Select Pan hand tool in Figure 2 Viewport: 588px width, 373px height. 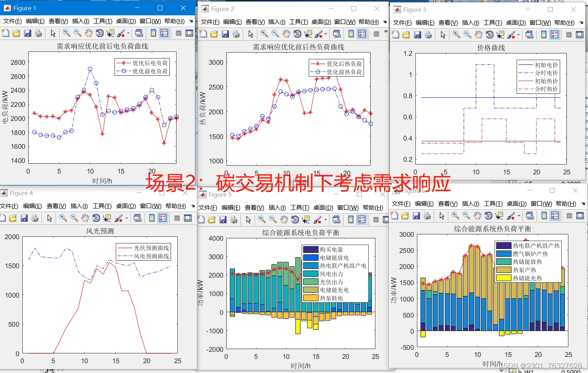pos(286,34)
